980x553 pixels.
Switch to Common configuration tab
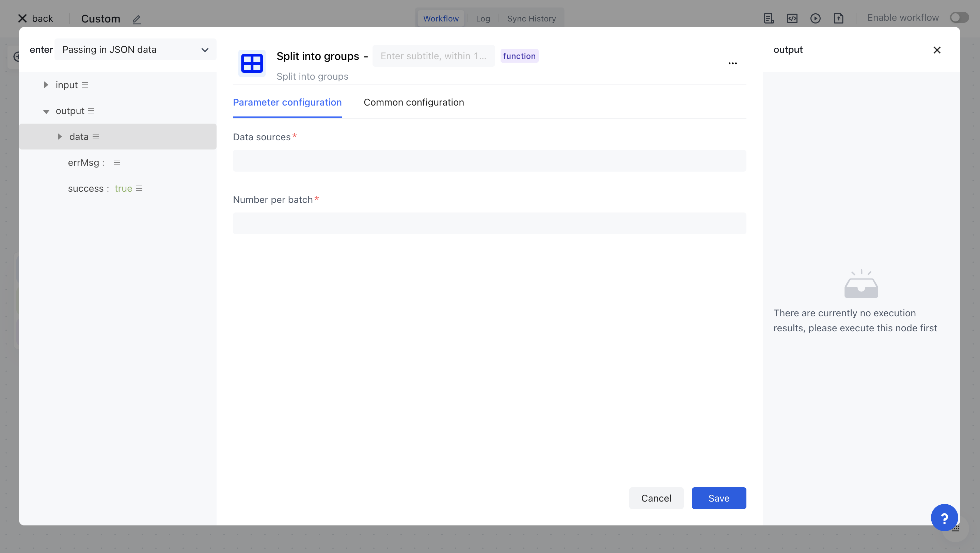[x=413, y=102]
